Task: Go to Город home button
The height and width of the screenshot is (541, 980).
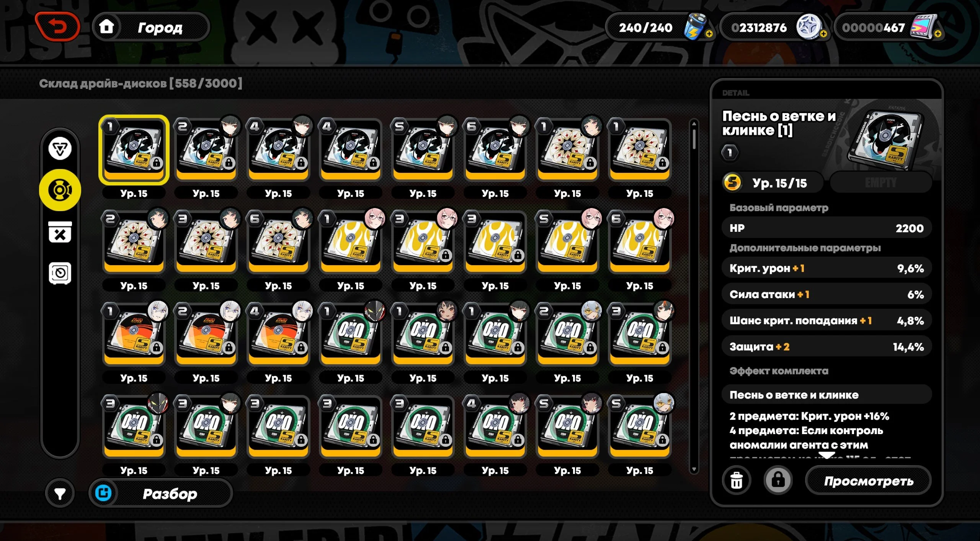Action: (151, 27)
